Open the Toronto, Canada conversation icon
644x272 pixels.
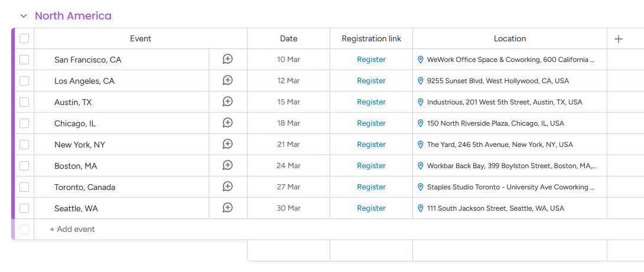coord(227,186)
